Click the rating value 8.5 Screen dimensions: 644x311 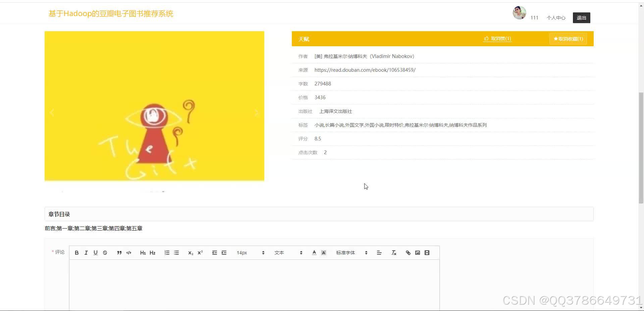(318, 139)
